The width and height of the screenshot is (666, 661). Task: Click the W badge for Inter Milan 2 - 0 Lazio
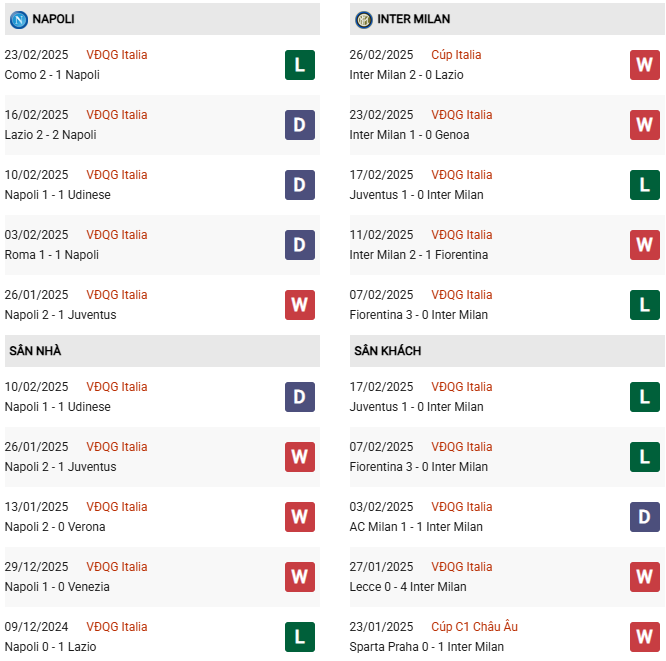(644, 65)
